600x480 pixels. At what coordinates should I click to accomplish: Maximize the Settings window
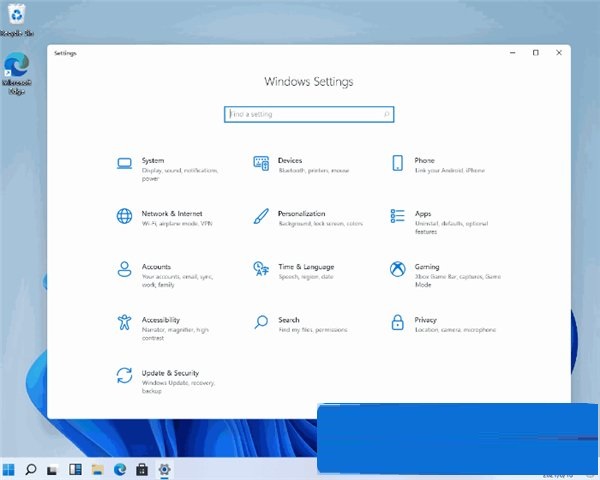[535, 52]
